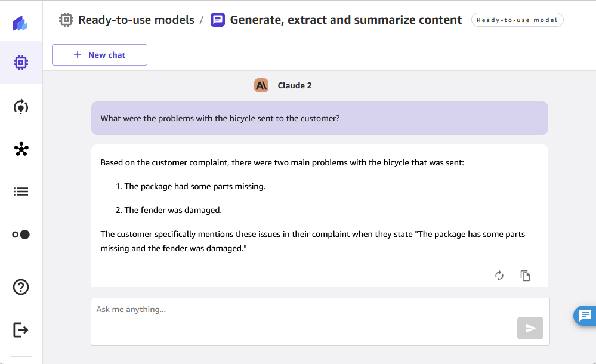Click the two-circle toggle sidebar icon

tap(21, 235)
